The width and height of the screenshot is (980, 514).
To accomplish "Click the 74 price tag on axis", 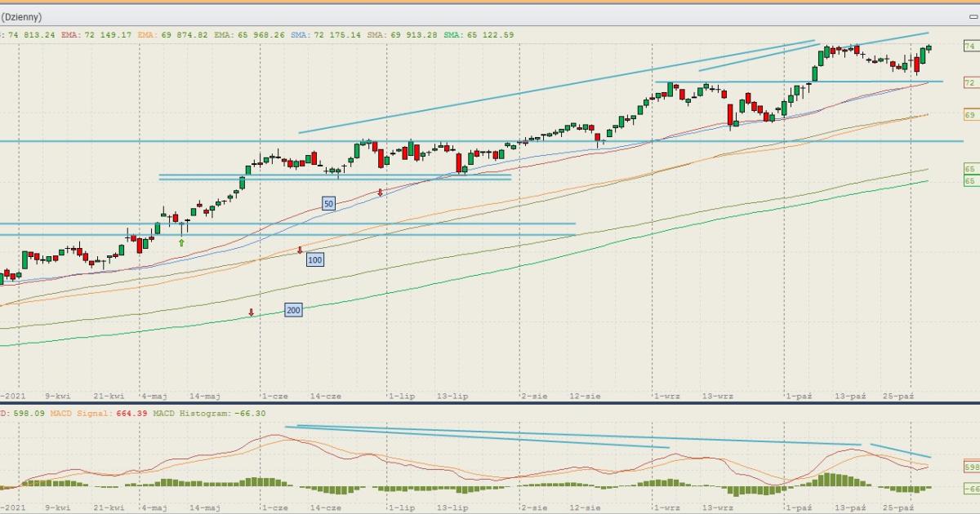I will pyautogui.click(x=970, y=47).
